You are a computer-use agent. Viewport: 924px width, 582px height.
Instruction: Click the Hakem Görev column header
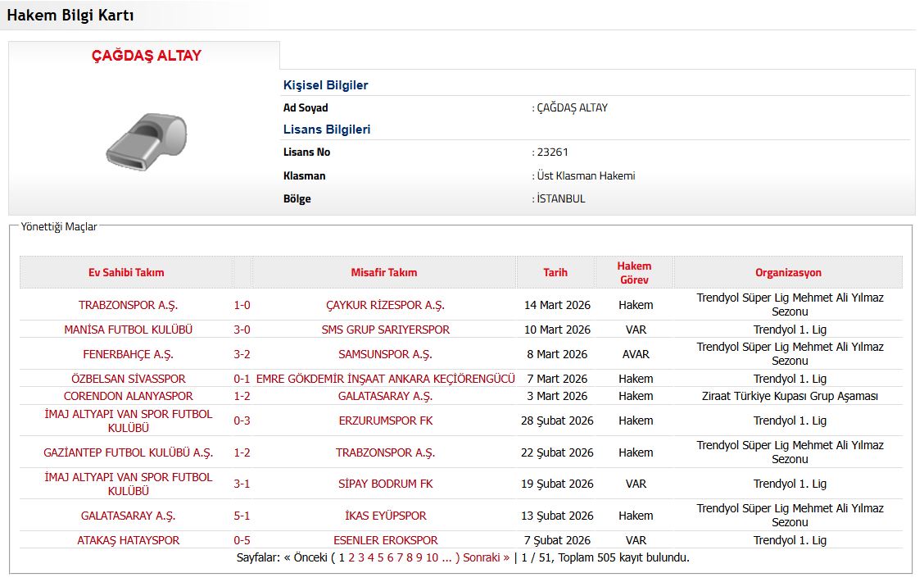pyautogui.click(x=634, y=273)
